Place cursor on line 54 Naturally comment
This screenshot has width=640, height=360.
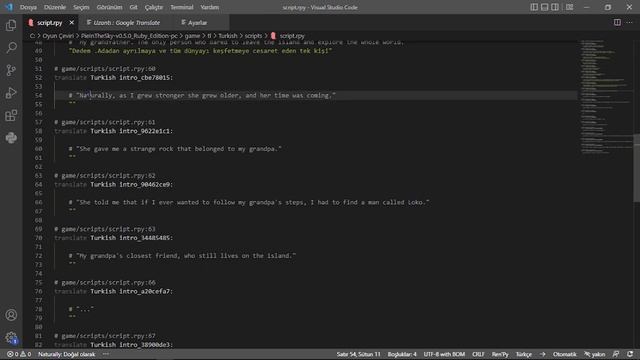202,96
